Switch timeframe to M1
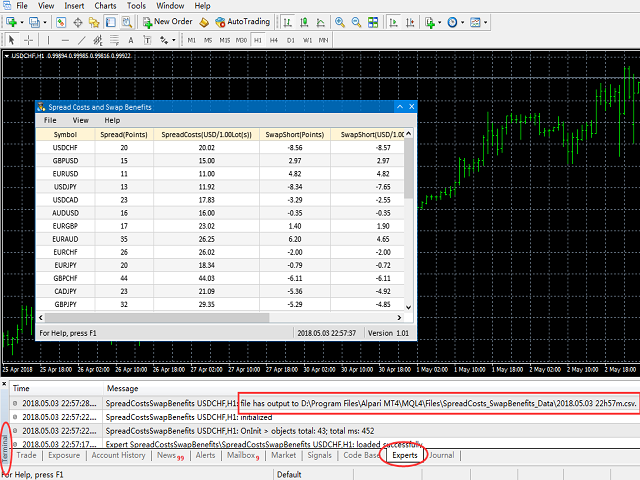 (191, 40)
